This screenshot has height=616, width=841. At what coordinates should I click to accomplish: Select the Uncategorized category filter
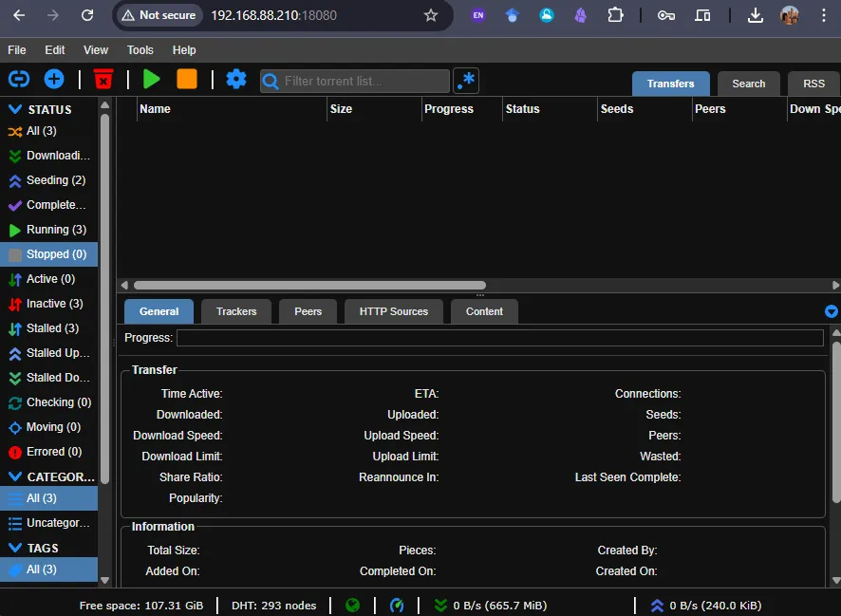[x=48, y=523]
